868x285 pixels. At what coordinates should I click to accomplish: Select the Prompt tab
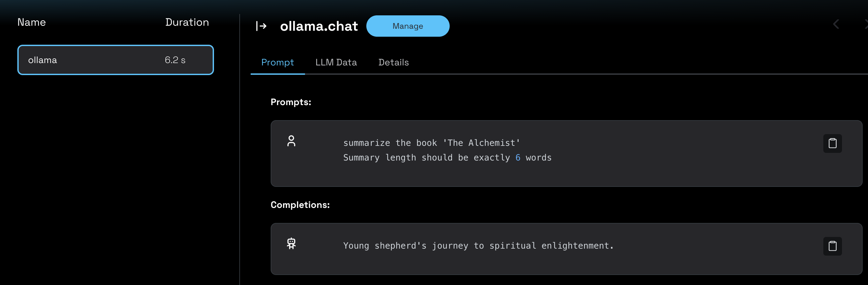point(277,62)
